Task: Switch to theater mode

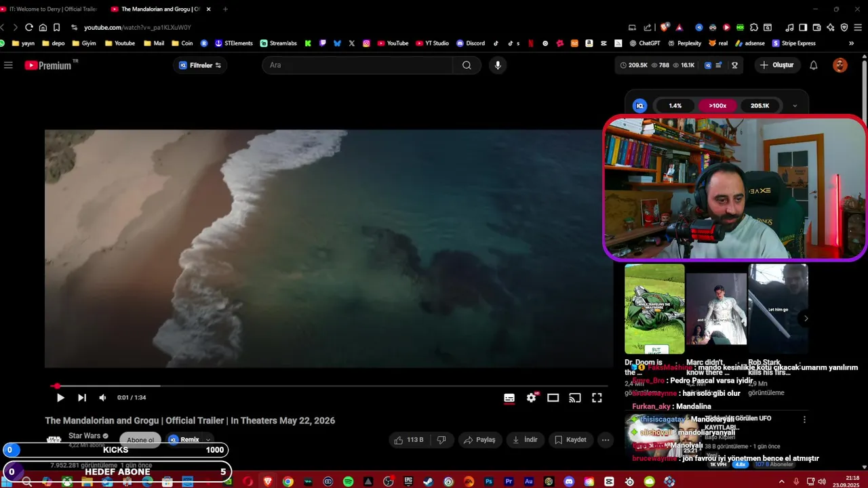Action: click(x=553, y=398)
